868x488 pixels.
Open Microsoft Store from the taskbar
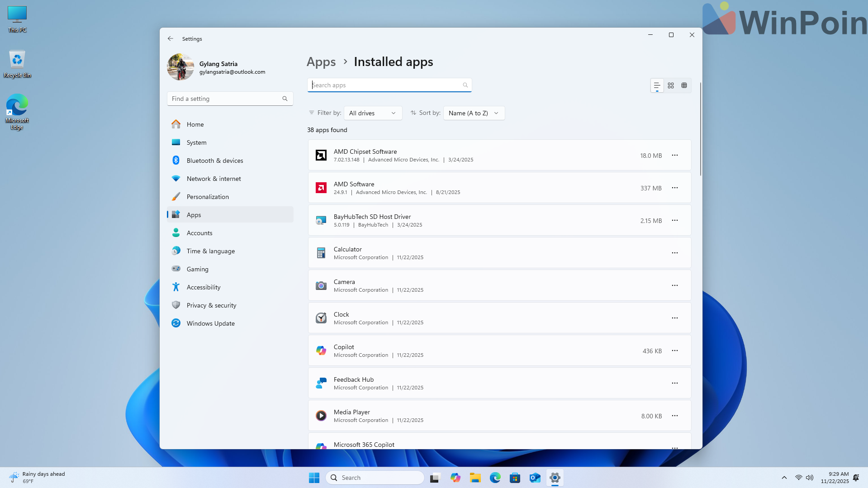coord(515,478)
